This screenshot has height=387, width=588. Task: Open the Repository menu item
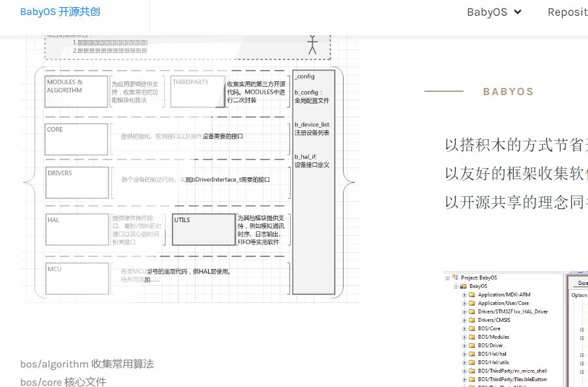567,12
